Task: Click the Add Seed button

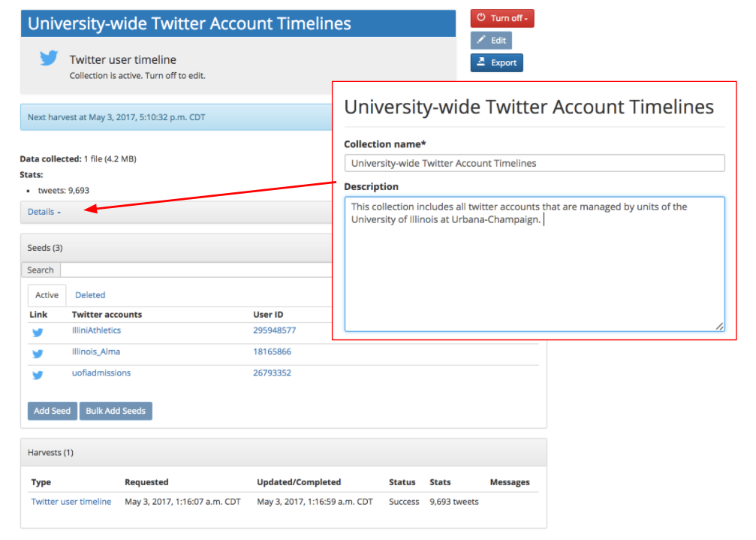Action: click(52, 411)
